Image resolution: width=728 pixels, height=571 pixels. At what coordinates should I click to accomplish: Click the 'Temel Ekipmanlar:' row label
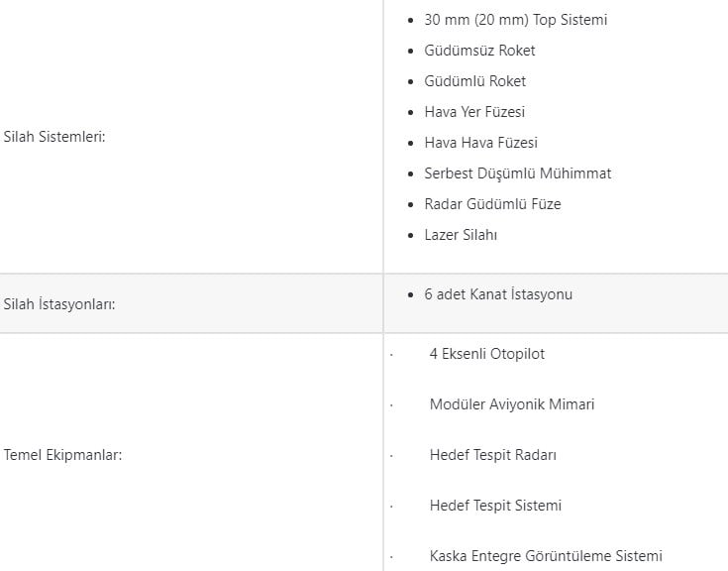(x=62, y=455)
